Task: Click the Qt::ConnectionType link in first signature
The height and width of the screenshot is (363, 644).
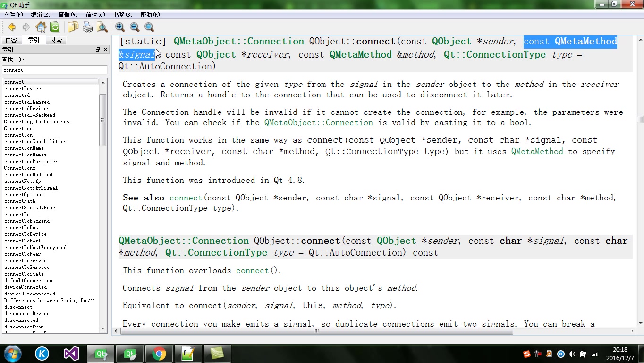Action: [494, 55]
